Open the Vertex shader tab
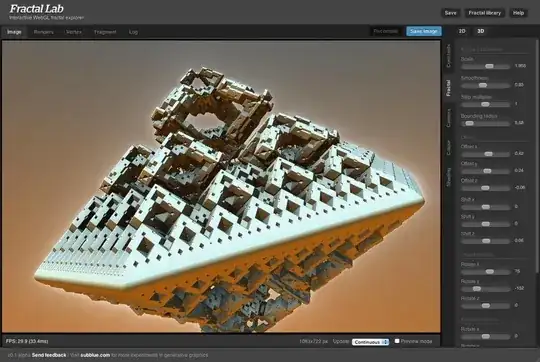 point(74,32)
